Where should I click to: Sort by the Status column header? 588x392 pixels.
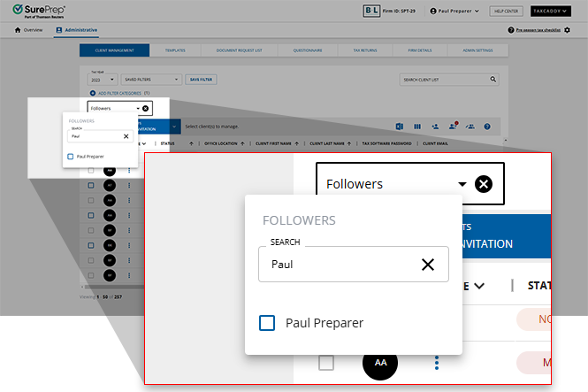167,143
